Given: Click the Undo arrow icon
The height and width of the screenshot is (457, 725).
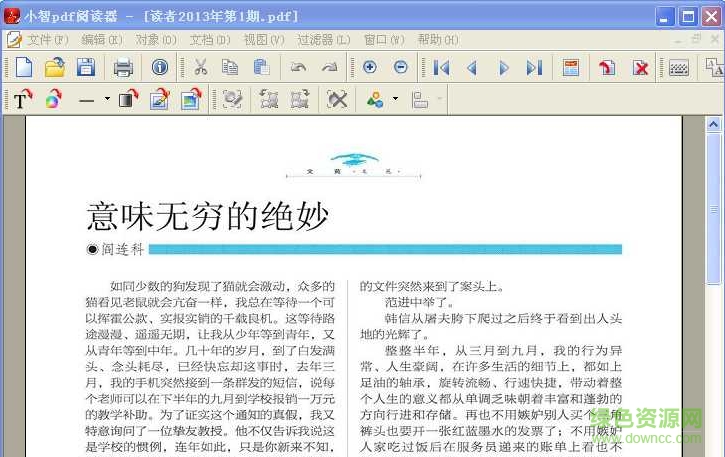Looking at the screenshot, I should pos(298,68).
